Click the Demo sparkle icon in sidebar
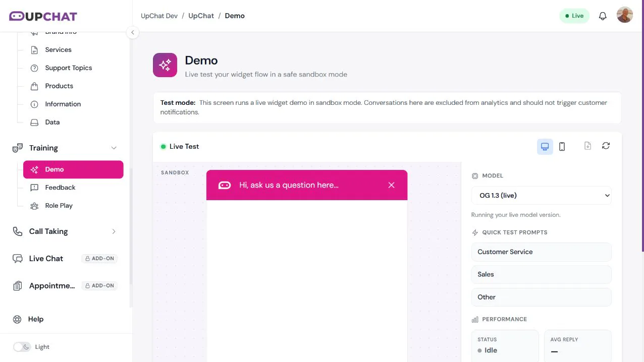 click(x=34, y=170)
